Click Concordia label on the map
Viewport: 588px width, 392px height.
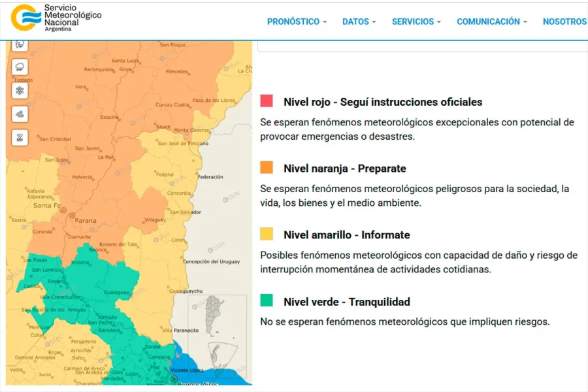pos(179,193)
